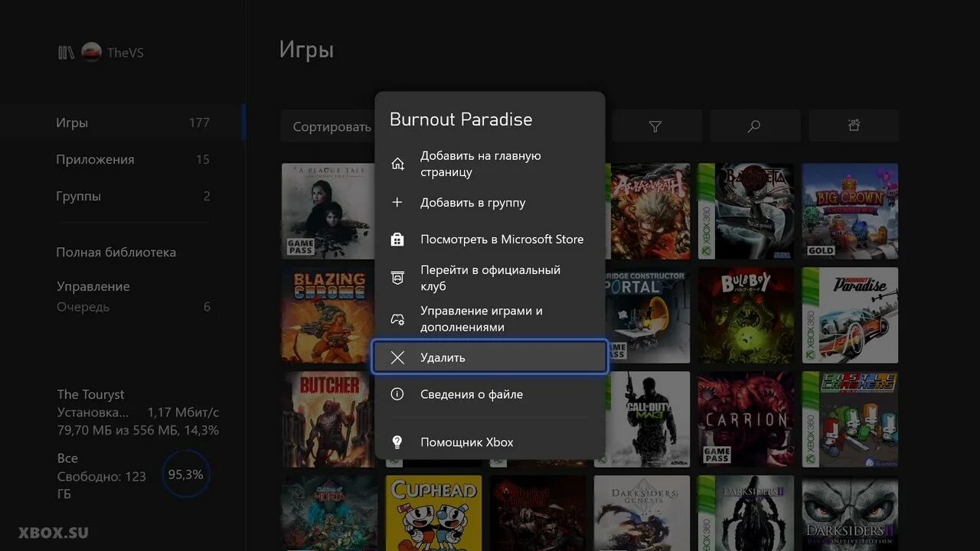Open Полная библиотека
The image size is (980, 551).
116,252
